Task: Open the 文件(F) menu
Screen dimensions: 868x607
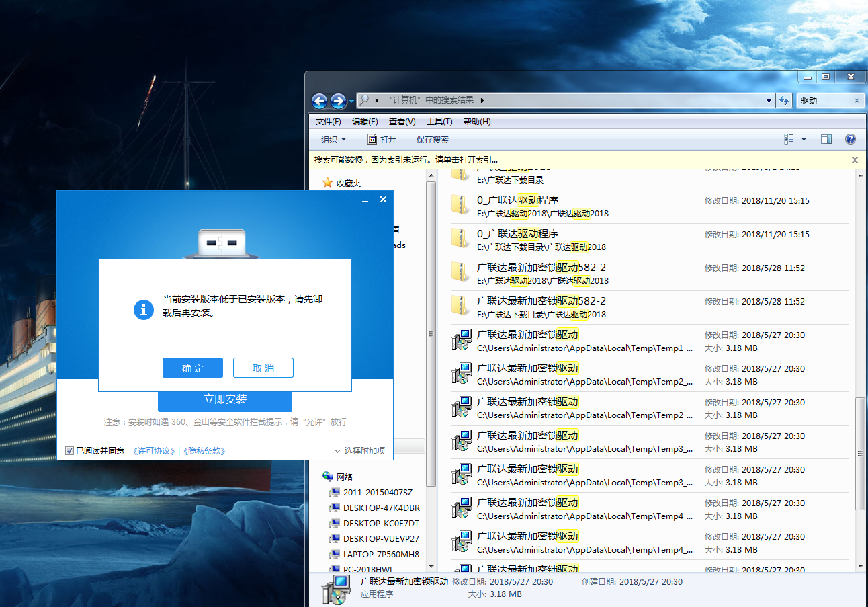Action: pos(329,122)
